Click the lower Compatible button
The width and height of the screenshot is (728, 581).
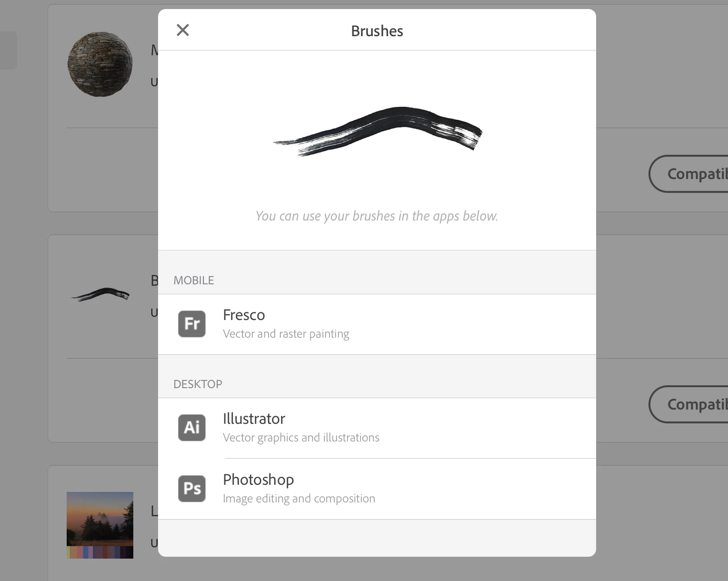tap(688, 404)
